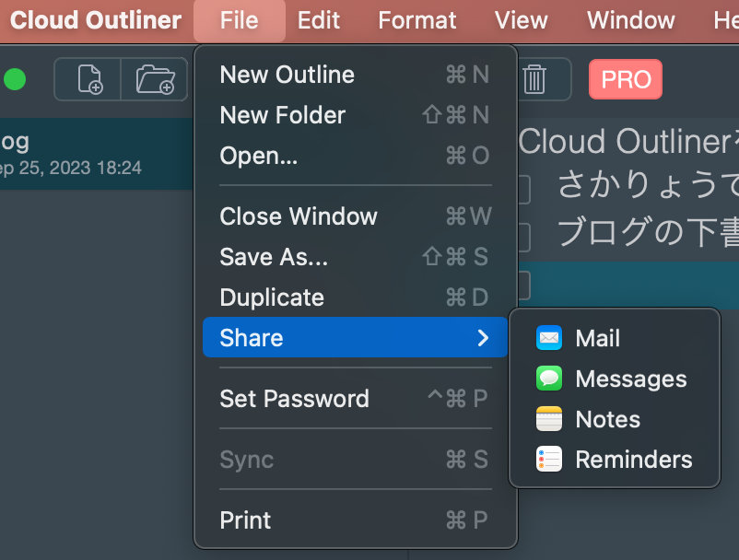Create a new folder from the toolbar icon
Image resolution: width=739 pixels, height=560 pixels.
tap(155, 80)
